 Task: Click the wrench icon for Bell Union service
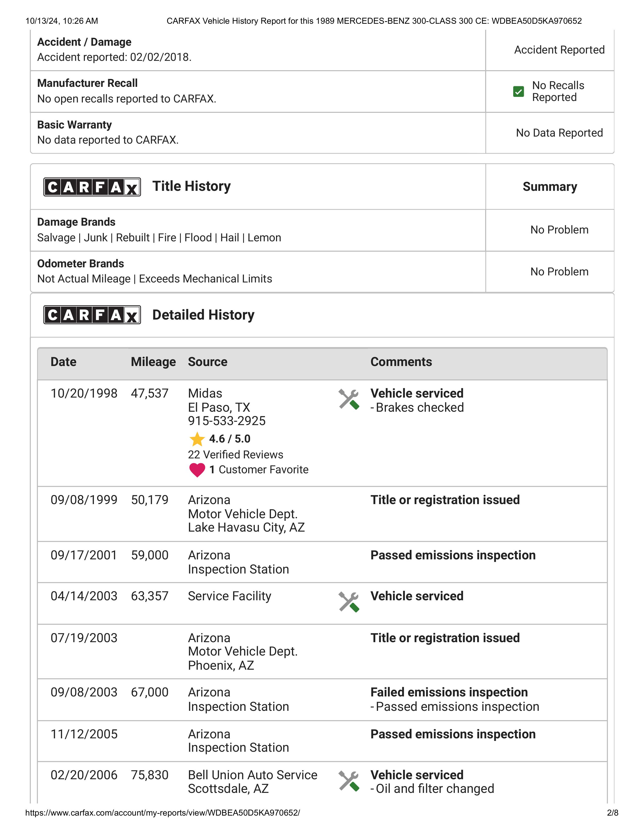pos(349,781)
